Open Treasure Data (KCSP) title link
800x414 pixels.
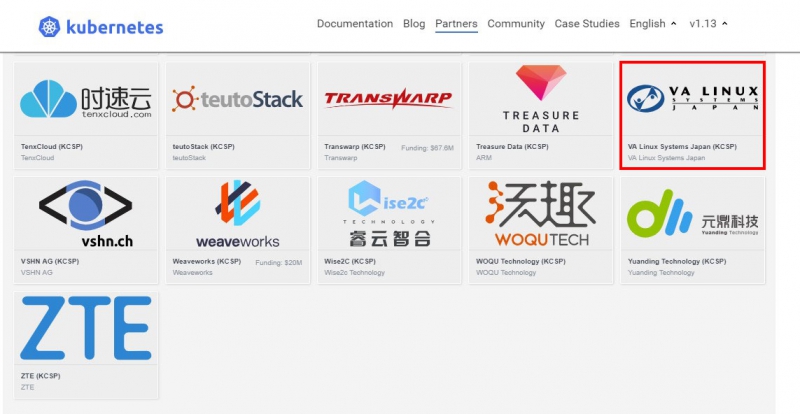(512, 147)
